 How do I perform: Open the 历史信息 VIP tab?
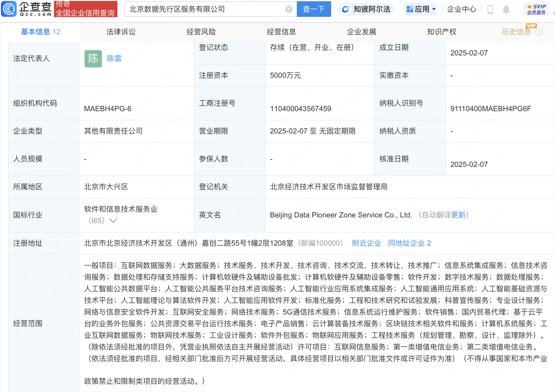pyautogui.click(x=516, y=32)
